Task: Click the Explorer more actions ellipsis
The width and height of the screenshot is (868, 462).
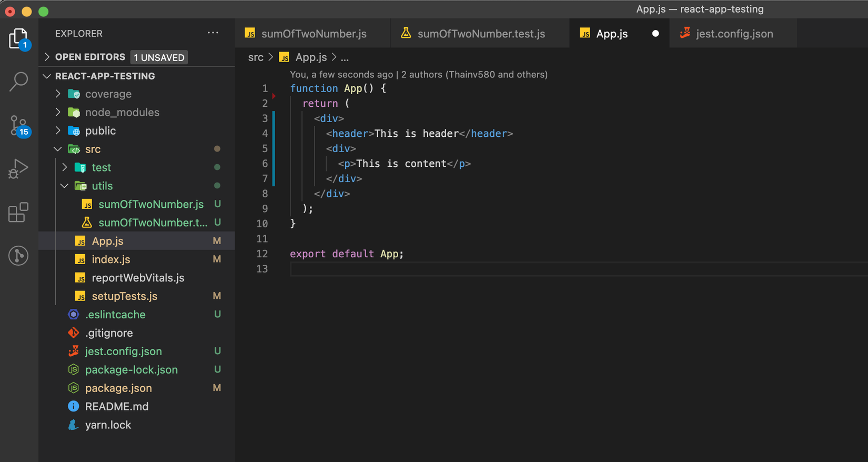Action: tap(213, 33)
